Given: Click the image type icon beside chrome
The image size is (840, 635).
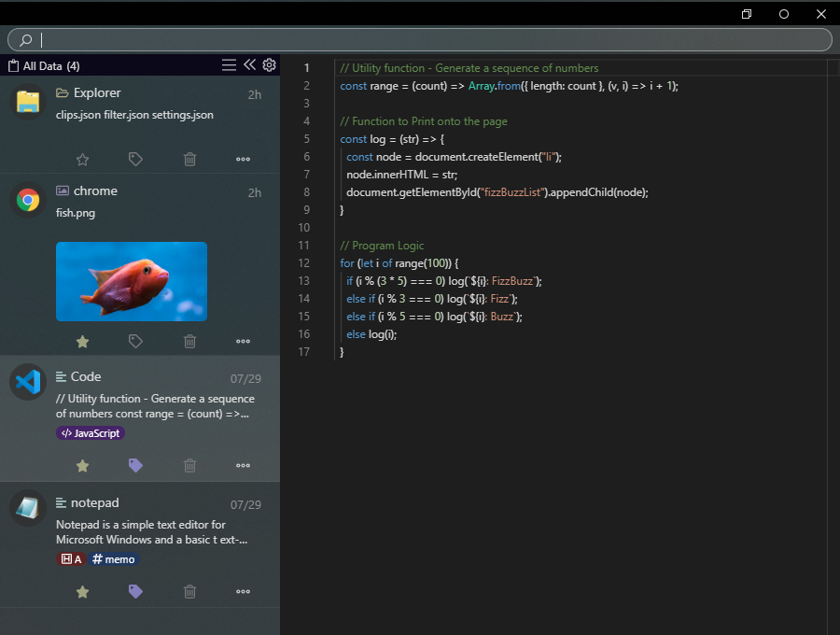Looking at the screenshot, I should click(x=63, y=190).
